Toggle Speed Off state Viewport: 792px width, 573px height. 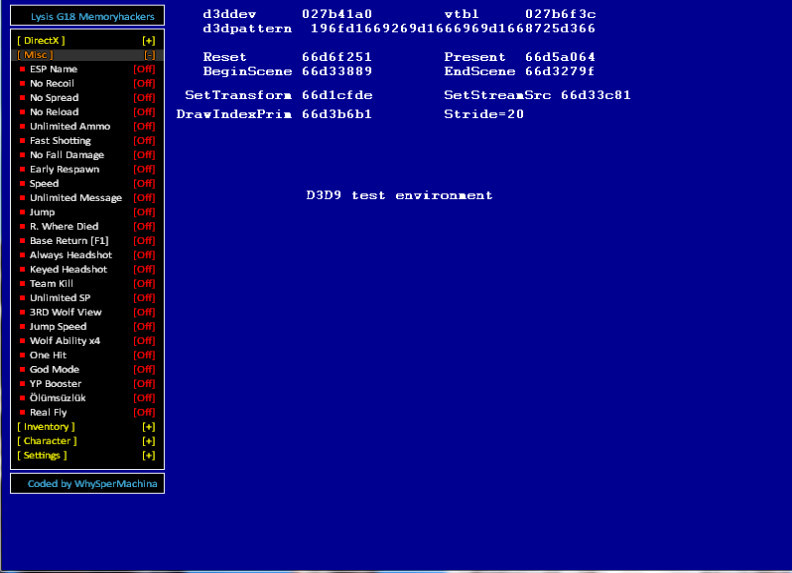coord(144,183)
